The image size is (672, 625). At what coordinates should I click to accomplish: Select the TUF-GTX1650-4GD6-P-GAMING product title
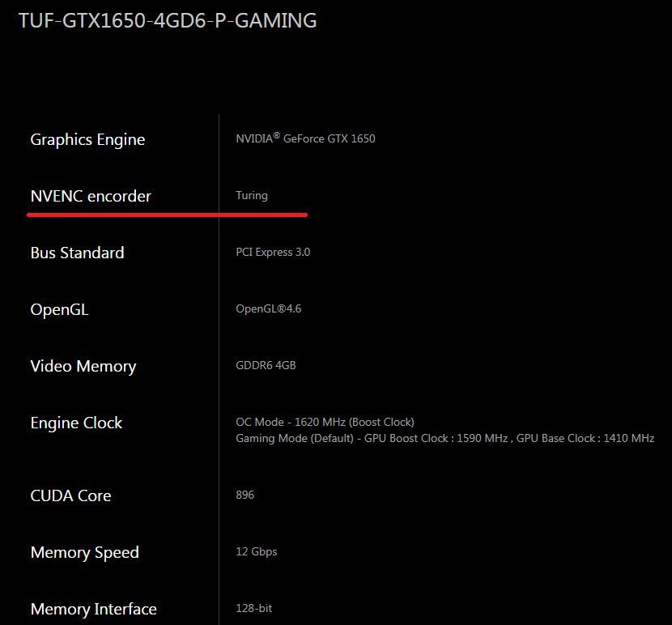168,20
